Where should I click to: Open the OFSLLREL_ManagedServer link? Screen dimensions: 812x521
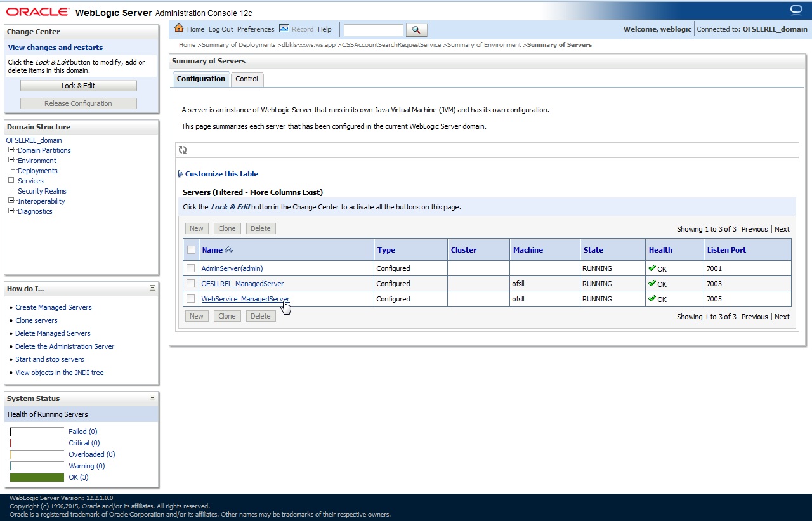coord(242,284)
